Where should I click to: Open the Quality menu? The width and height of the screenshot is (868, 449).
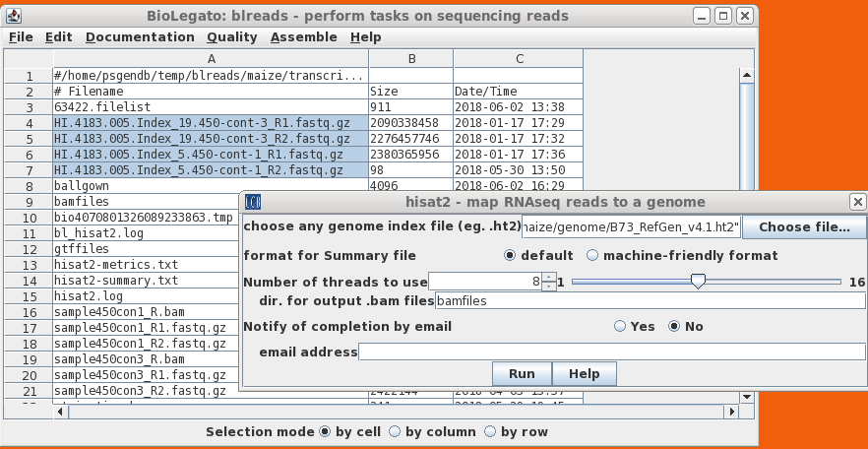point(231,37)
